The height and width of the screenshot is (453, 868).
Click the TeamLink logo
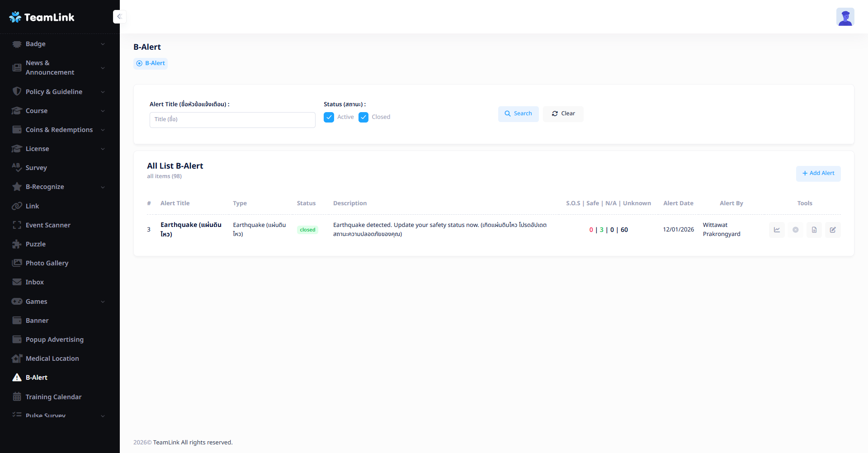[42, 17]
